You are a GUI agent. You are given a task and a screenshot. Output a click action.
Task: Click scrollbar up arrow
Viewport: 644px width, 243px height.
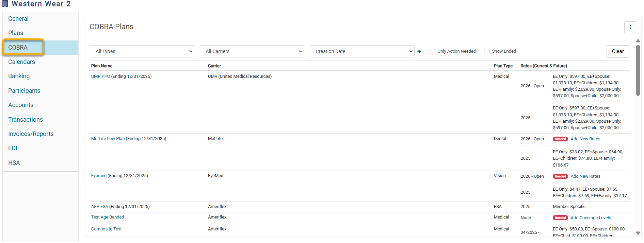[x=638, y=41]
